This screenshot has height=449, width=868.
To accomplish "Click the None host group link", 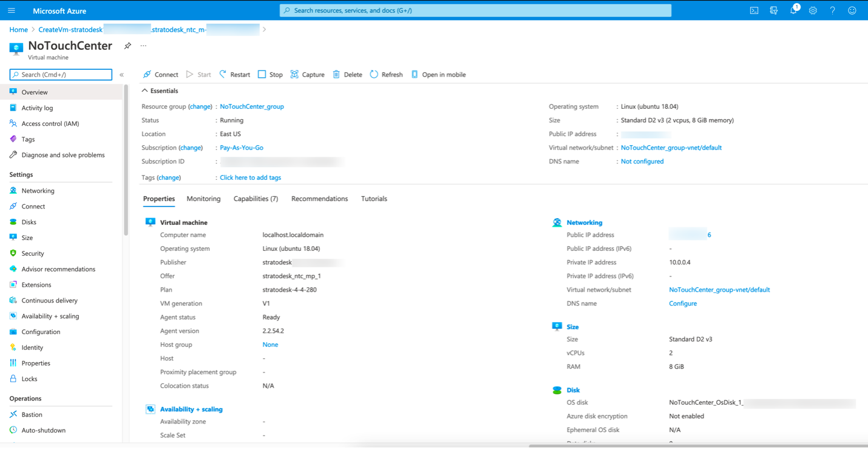I will coord(270,344).
